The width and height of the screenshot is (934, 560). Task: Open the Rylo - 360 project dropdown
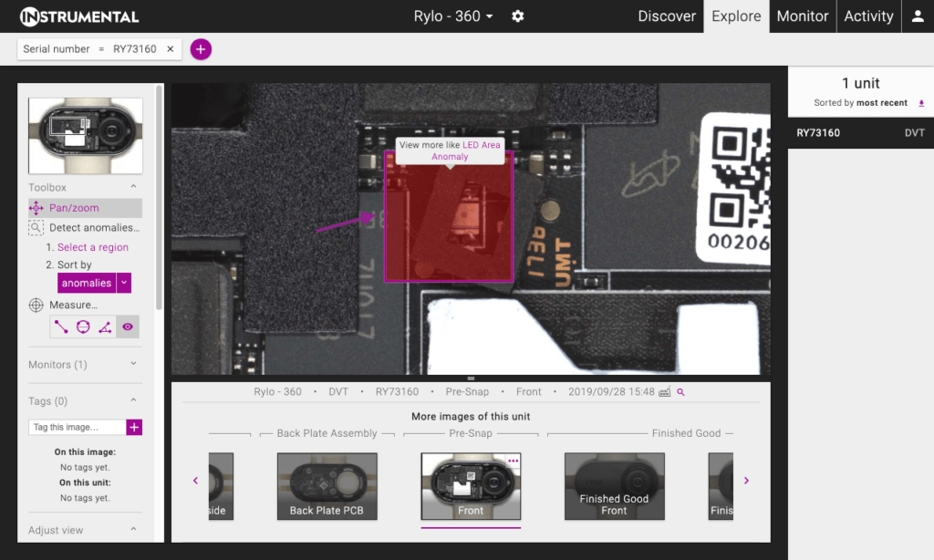pos(453,16)
